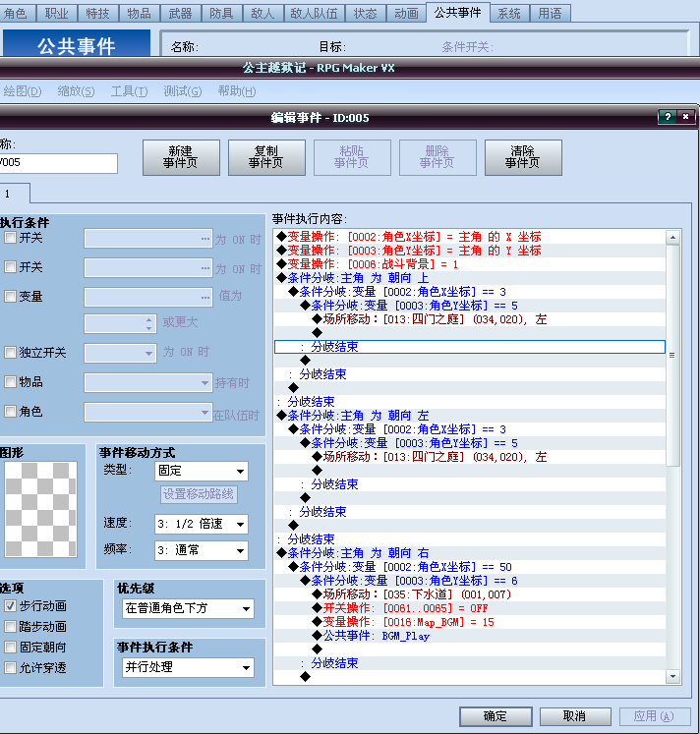Open the first 开关 selector field
Screen dimensions: 700x734
point(148,238)
